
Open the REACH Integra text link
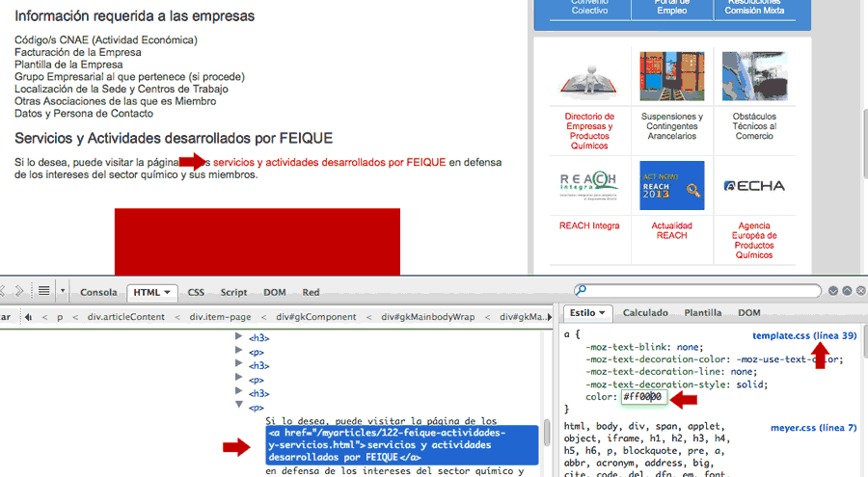click(x=589, y=225)
